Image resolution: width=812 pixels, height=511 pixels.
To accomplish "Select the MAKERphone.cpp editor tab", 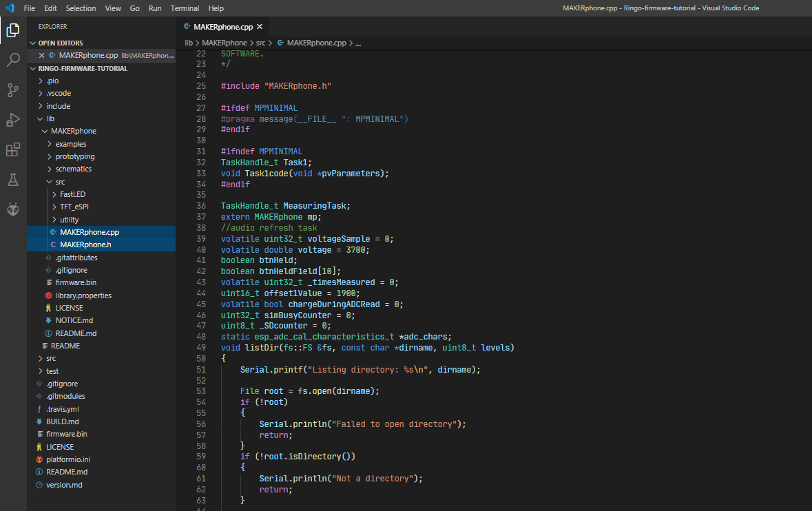I will point(223,27).
